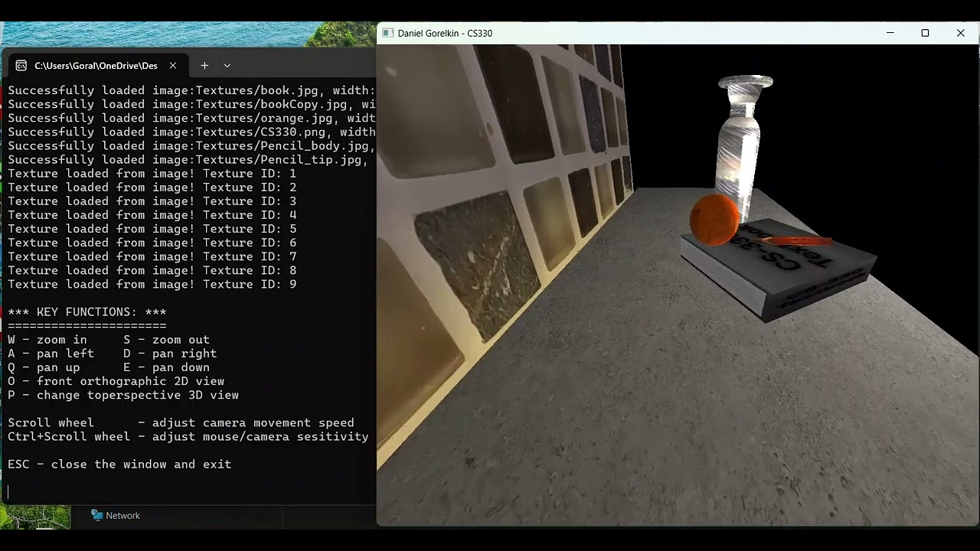Click the "Texture ID: 1" line

pyautogui.click(x=152, y=174)
